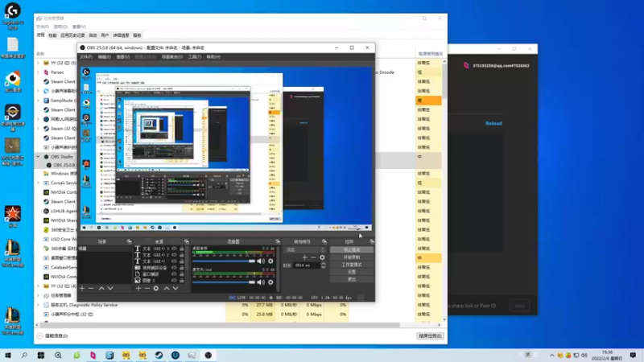Expand the 任务管理器 process row
This screenshot has height=362, width=644.
pos(39,295)
